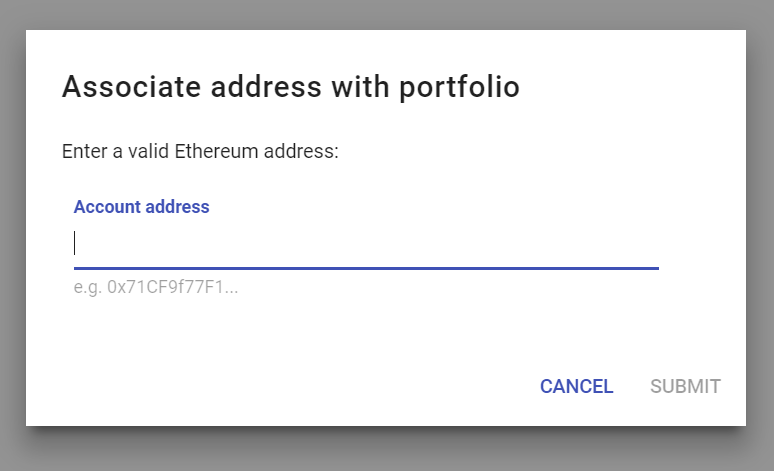Viewport: 774px width, 471px height.
Task: Click the helper text "e.g. 0x71CF9f77F1..."
Action: coord(156,288)
